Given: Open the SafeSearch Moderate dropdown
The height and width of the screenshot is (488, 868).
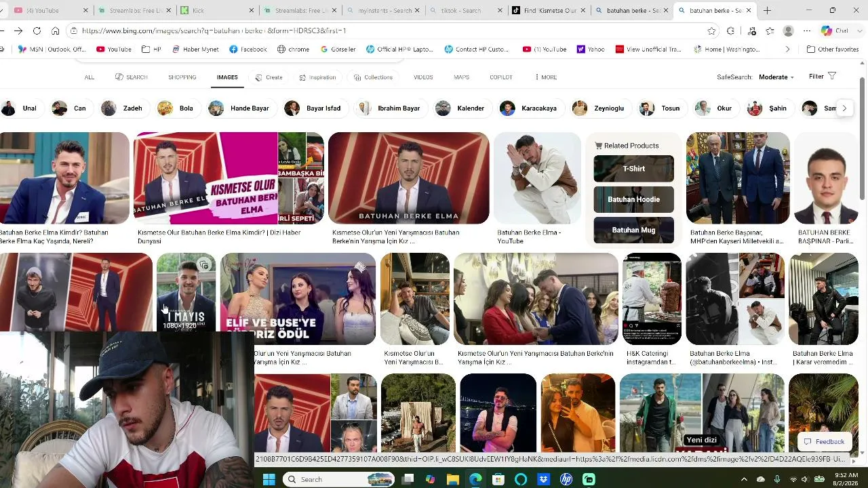Looking at the screenshot, I should 776,77.
